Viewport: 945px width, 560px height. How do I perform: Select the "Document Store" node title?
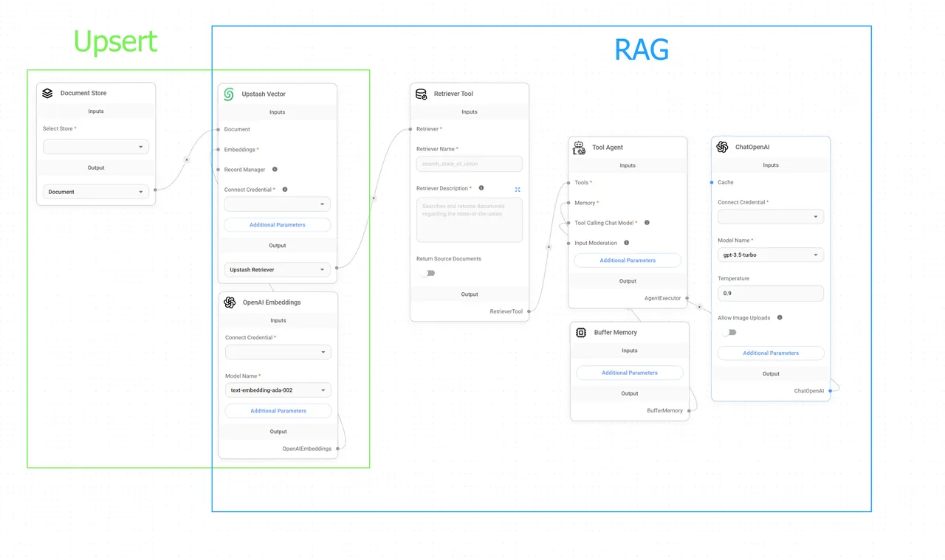pos(83,93)
